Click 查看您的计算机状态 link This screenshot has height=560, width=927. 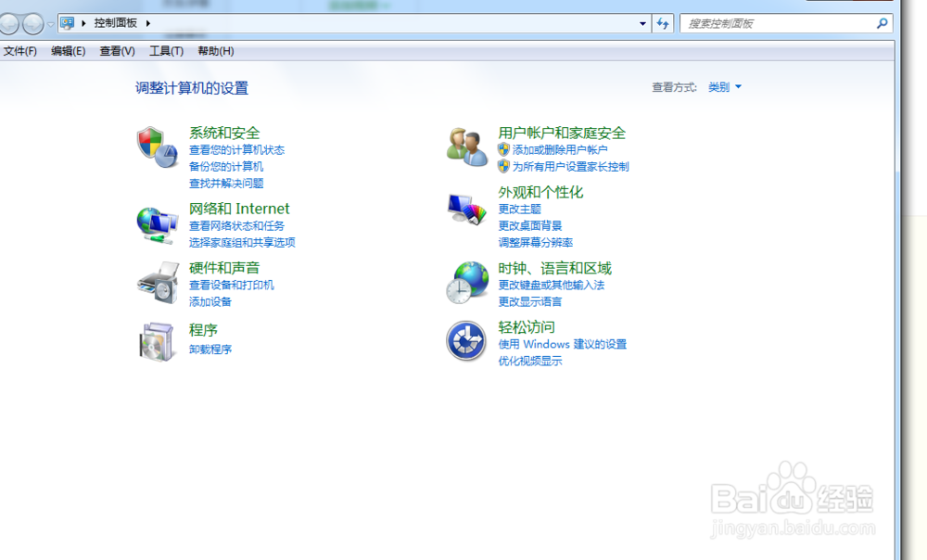236,150
